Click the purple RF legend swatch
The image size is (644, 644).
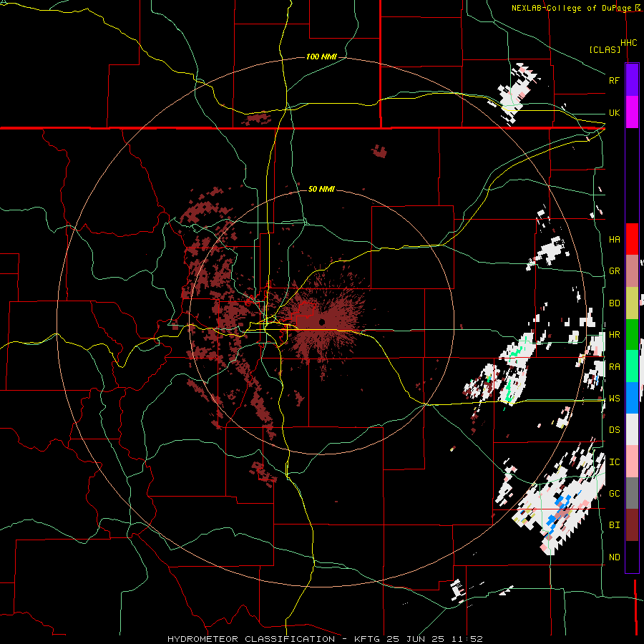pos(632,80)
